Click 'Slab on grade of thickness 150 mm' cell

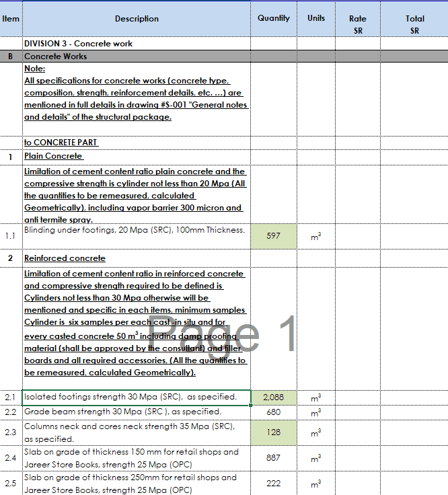coord(137,458)
